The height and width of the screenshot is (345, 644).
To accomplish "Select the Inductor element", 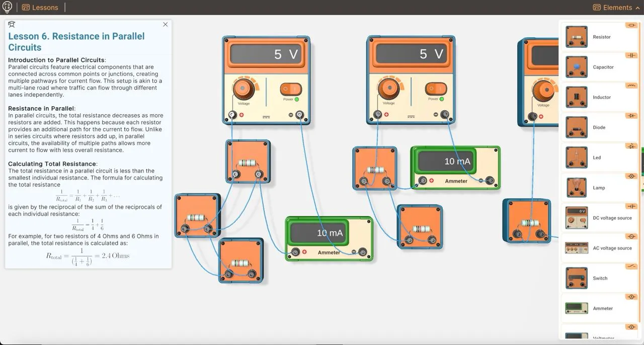I will click(600, 97).
